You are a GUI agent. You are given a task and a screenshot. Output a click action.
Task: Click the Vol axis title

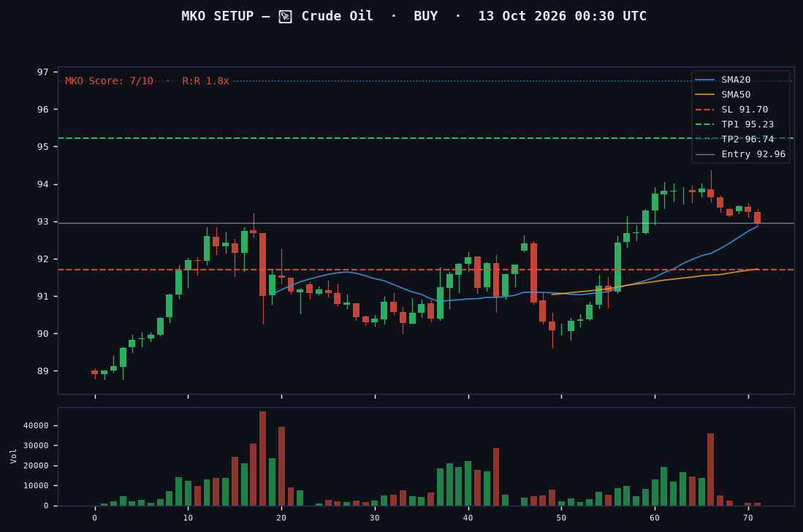pos(13,456)
